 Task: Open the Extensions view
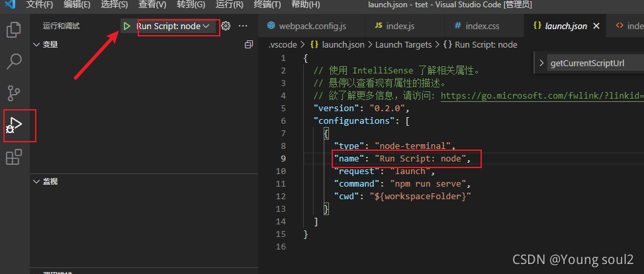click(15, 157)
